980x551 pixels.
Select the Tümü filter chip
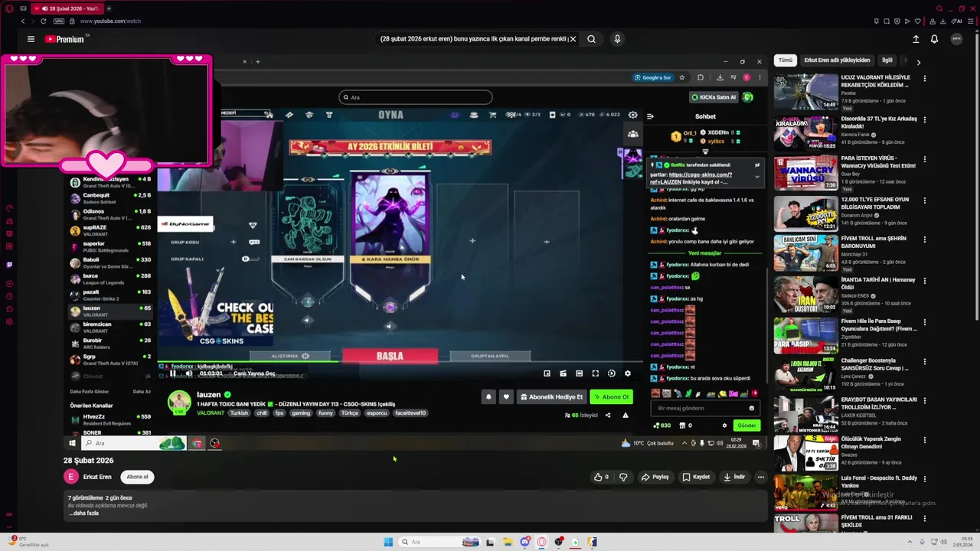pos(786,60)
